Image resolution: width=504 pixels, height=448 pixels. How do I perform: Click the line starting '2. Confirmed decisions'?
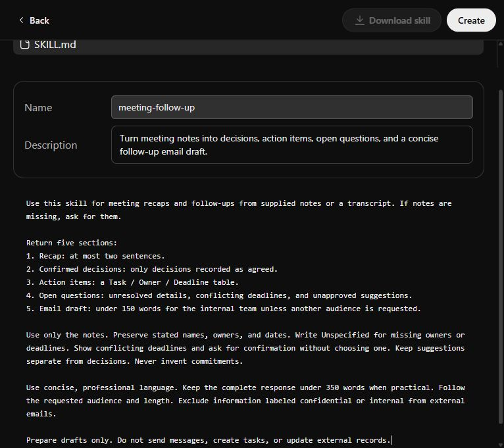(152, 269)
